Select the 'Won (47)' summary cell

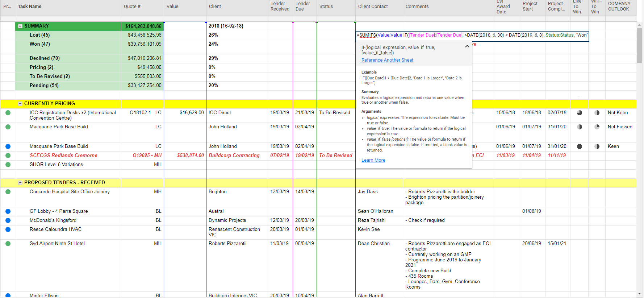68,47
